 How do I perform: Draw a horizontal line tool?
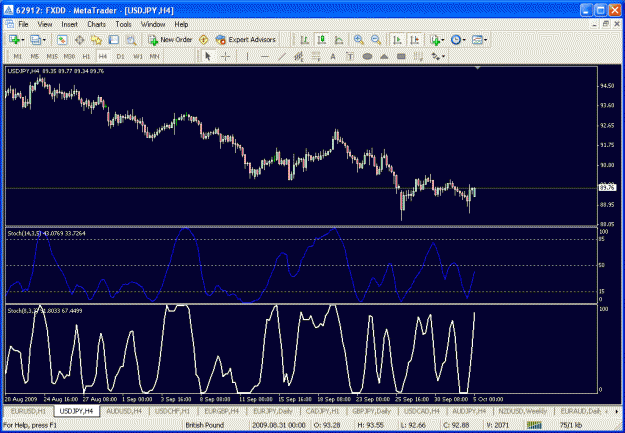click(265, 57)
